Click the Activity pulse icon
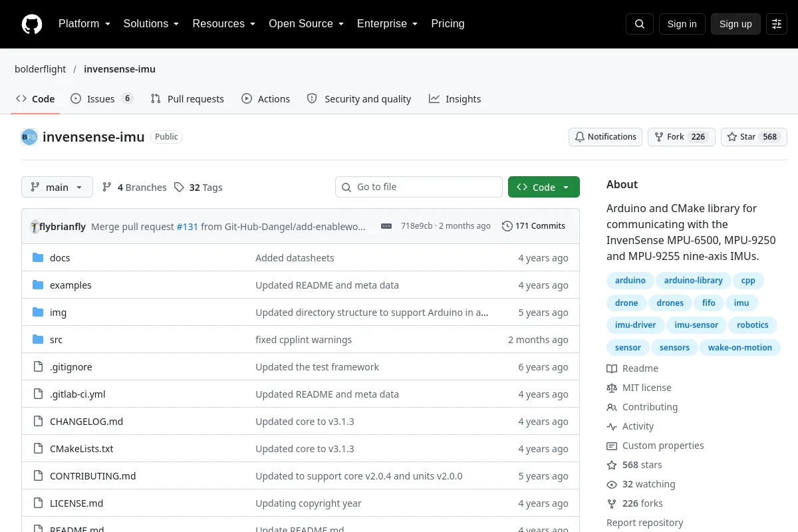 pyautogui.click(x=612, y=426)
